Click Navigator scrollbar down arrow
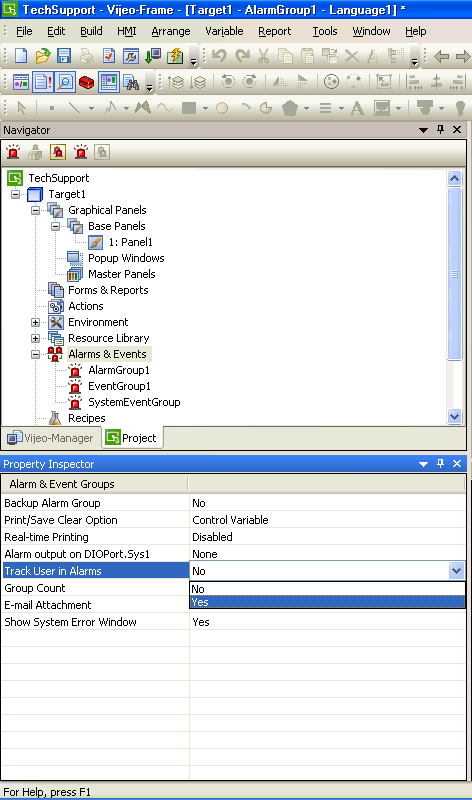Viewport: 472px width, 800px height. [x=454, y=416]
